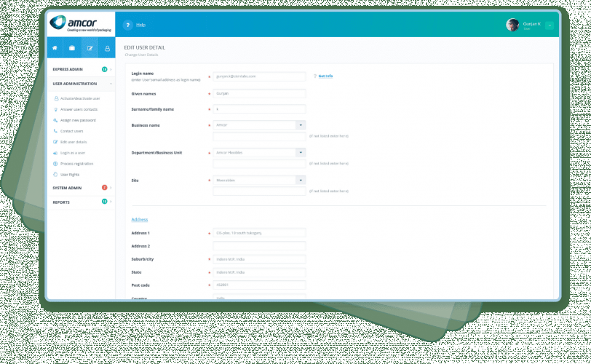Click the unlisted Business name text field
Screen dimensions: 591x364
tap(259, 136)
